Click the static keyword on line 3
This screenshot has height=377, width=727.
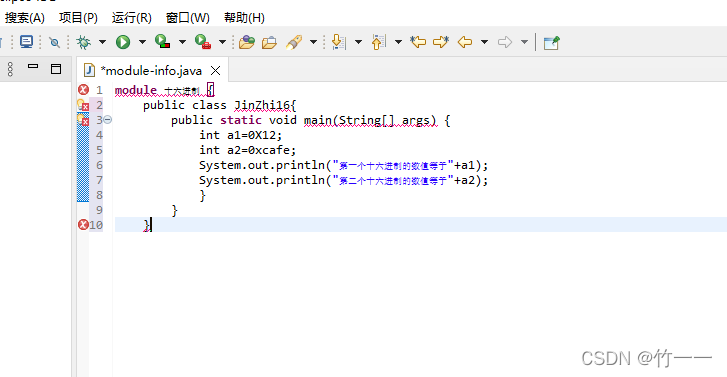click(x=241, y=120)
